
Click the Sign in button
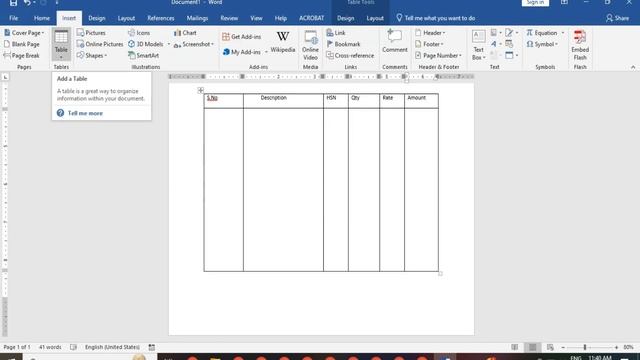pos(535,2)
